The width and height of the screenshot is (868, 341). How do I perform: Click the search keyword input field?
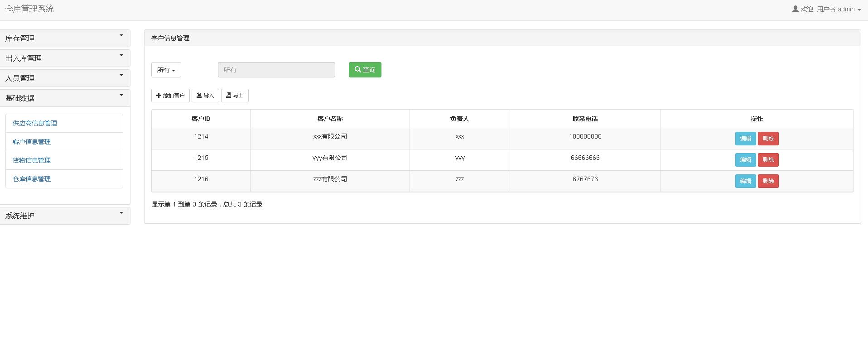276,70
